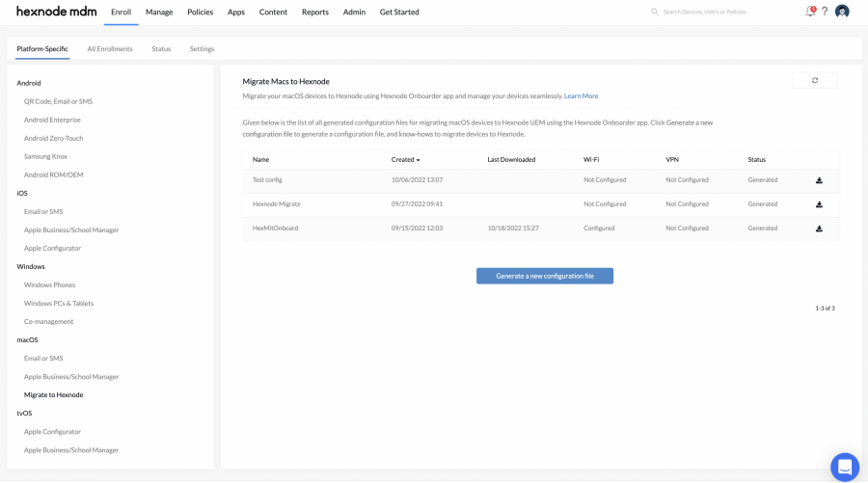868x483 pixels.
Task: Open the help question mark icon
Action: pyautogui.click(x=826, y=12)
